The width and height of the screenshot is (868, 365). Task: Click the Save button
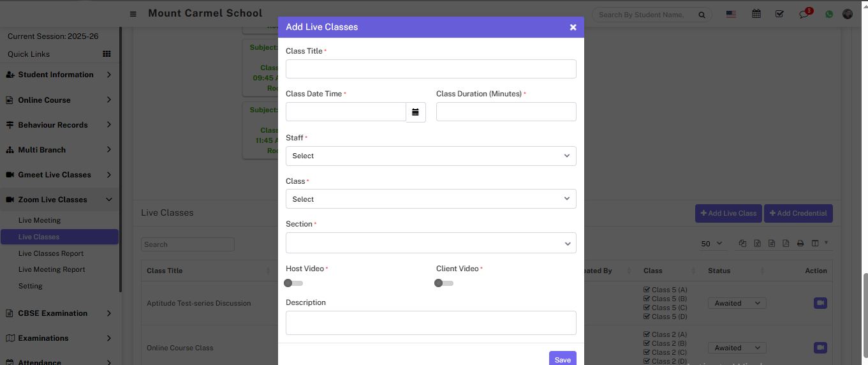[562, 359]
